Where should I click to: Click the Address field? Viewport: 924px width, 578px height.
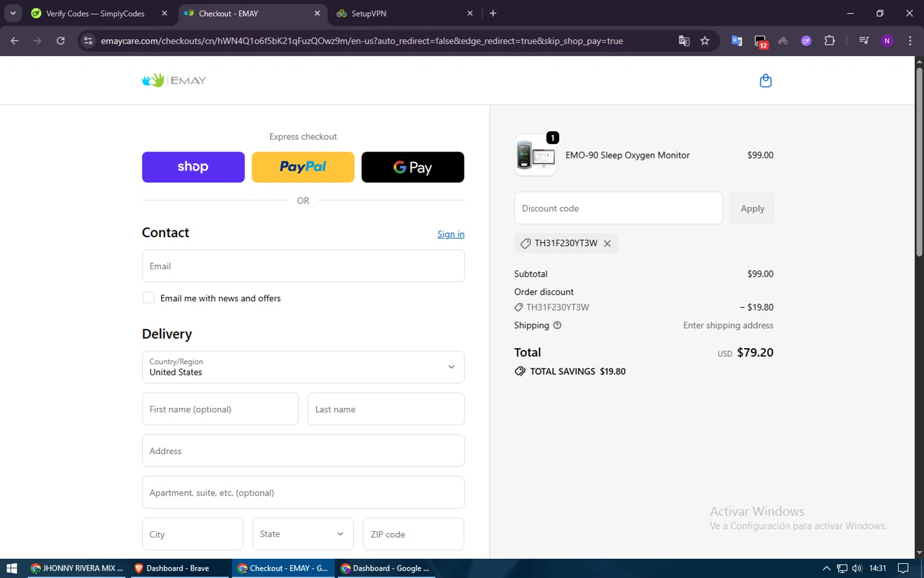303,451
